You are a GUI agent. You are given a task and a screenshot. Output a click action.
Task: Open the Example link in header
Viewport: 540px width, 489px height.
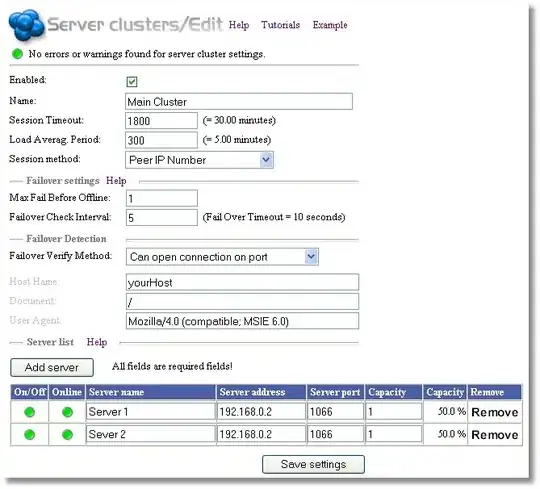click(x=330, y=25)
